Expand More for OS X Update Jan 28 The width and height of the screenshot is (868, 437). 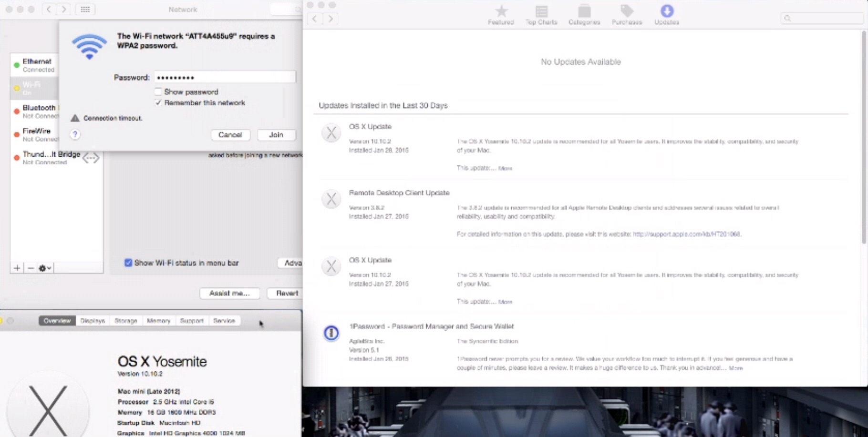[x=505, y=168]
